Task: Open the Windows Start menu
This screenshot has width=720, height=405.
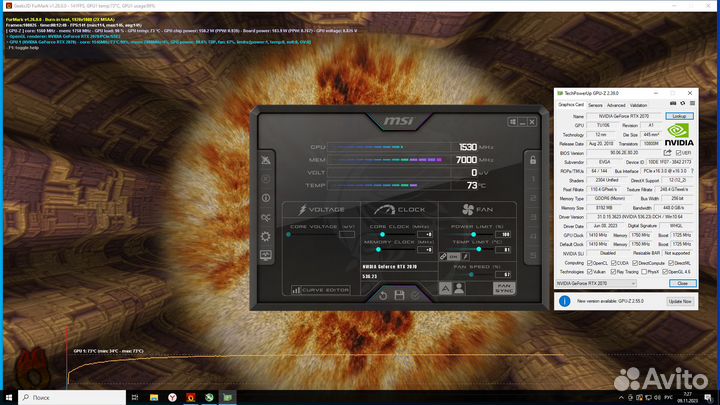Action: pos(9,398)
